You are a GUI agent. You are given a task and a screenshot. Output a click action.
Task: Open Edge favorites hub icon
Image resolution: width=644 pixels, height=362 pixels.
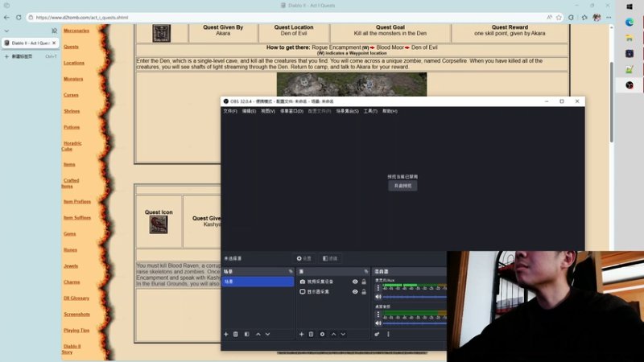tap(584, 17)
